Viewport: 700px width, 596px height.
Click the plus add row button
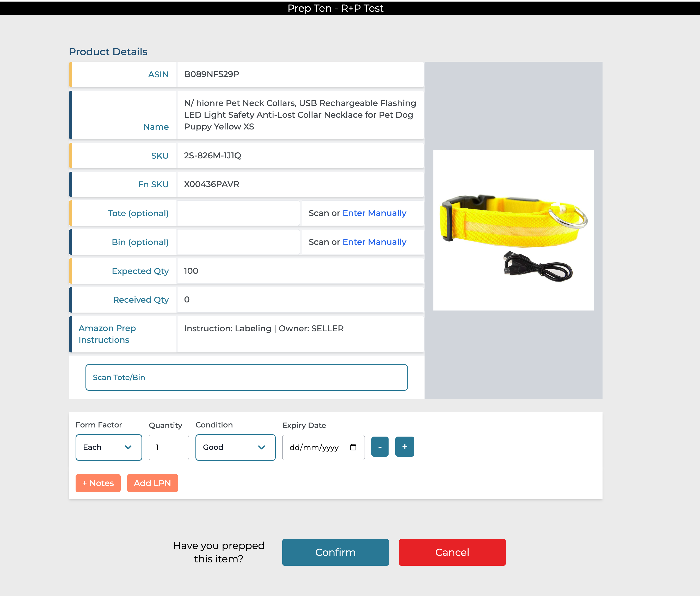tap(404, 447)
